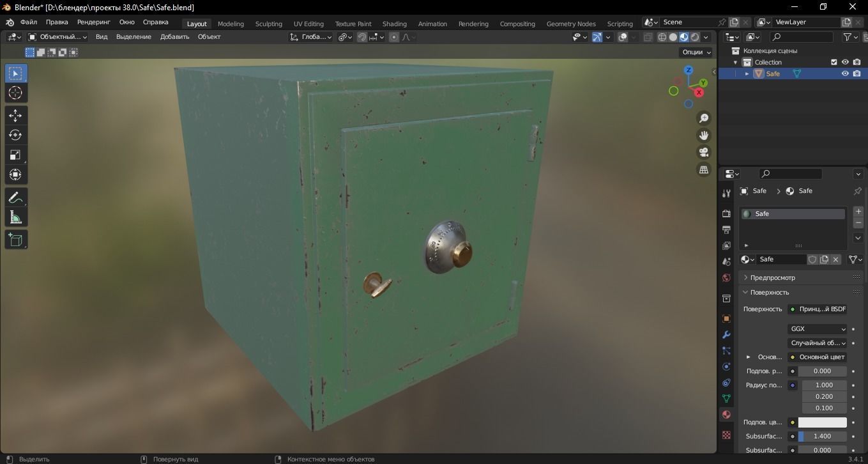Click the Принц...й BSDF surface shader button

coord(817,309)
